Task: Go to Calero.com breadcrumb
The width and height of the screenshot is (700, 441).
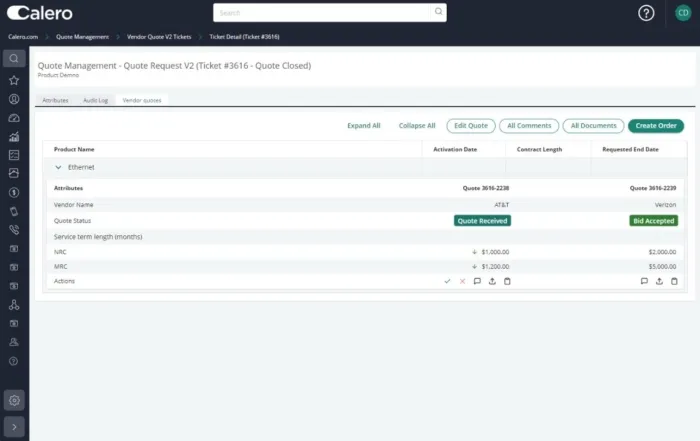Action: (x=23, y=37)
